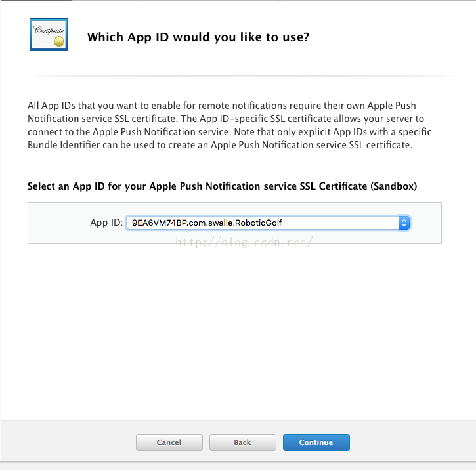Click the paragraph about remote notifications
Viewport: 476px width, 470px height.
230,125
